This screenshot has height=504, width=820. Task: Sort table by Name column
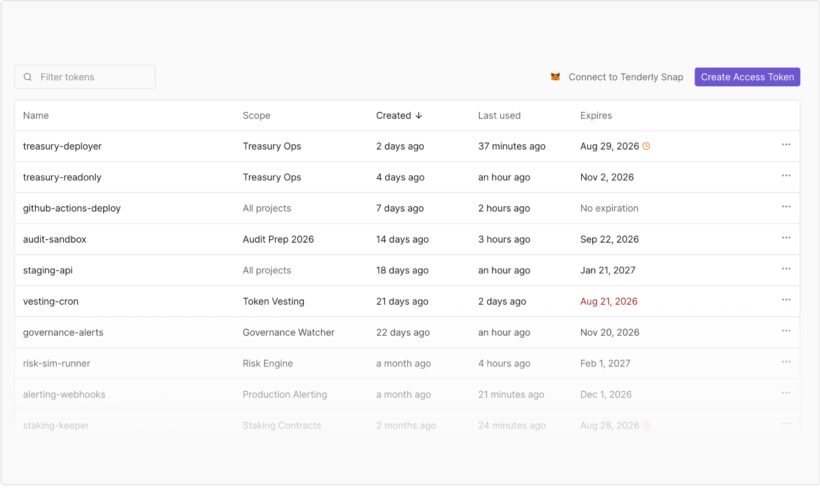pos(36,116)
